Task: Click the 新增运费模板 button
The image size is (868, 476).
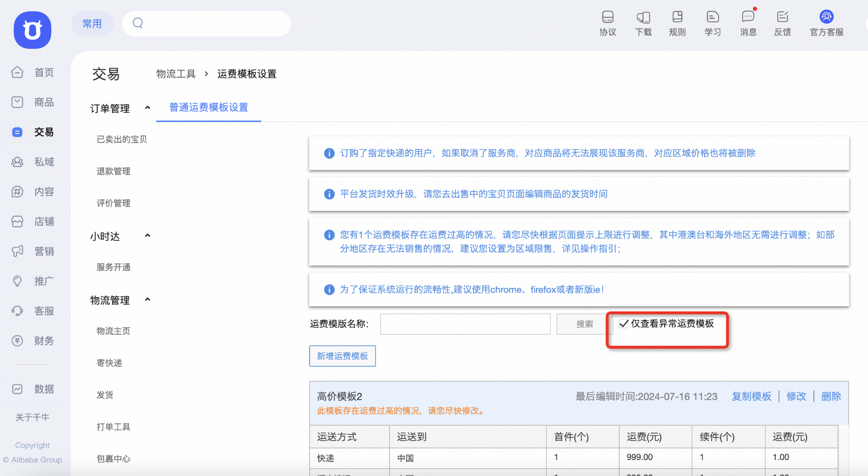Action: point(343,356)
